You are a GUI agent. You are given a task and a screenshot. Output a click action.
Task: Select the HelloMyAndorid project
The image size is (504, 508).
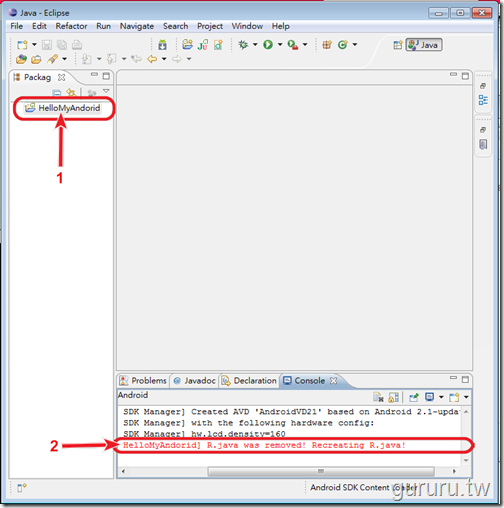coord(63,108)
